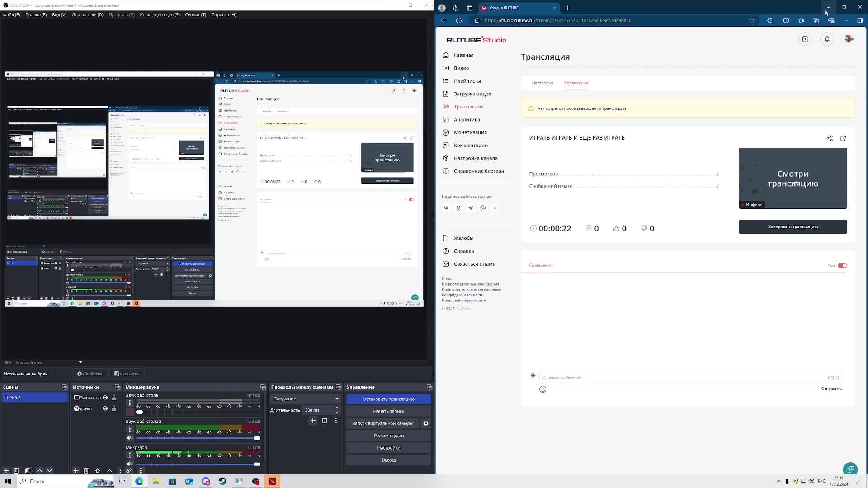Screen dimensions: 868x488
Task: Share the stream via share icon
Action: tap(830, 138)
